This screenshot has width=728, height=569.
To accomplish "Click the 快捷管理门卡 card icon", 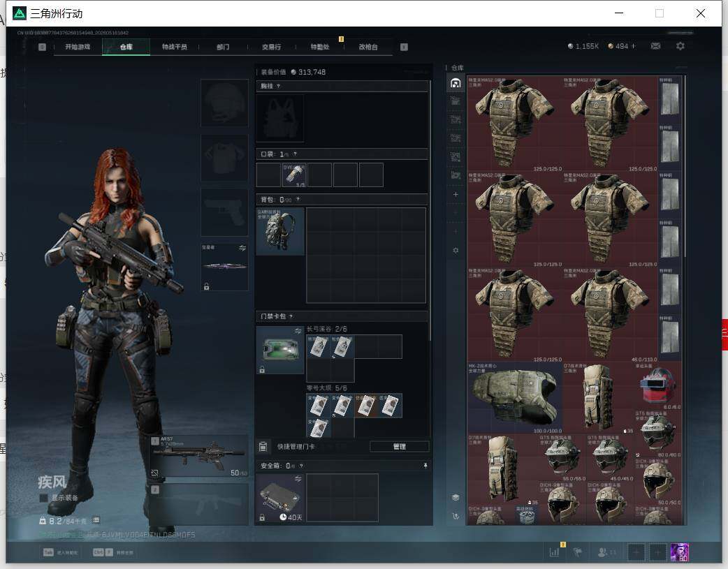I will 263,447.
